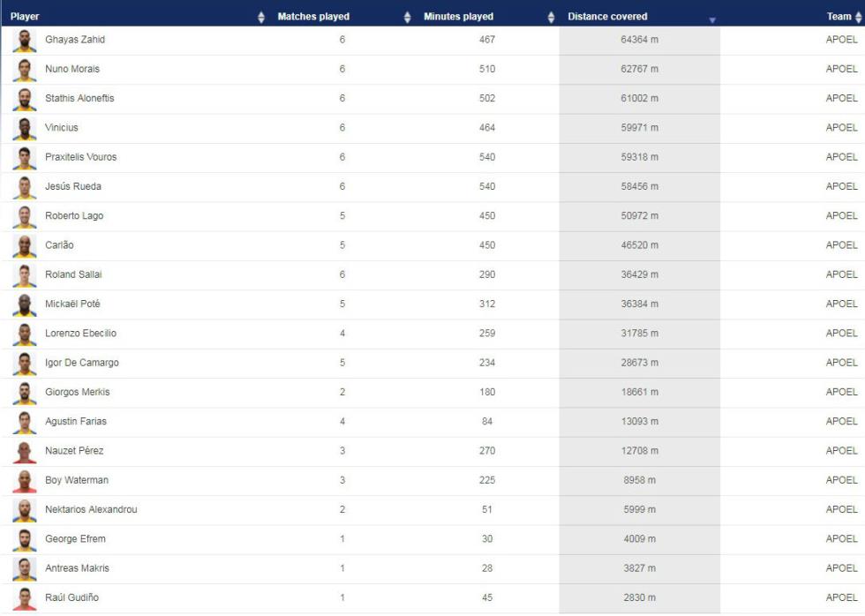This screenshot has height=616, width=865.
Task: Open Igor De Camargo's player photo
Action: click(25, 364)
